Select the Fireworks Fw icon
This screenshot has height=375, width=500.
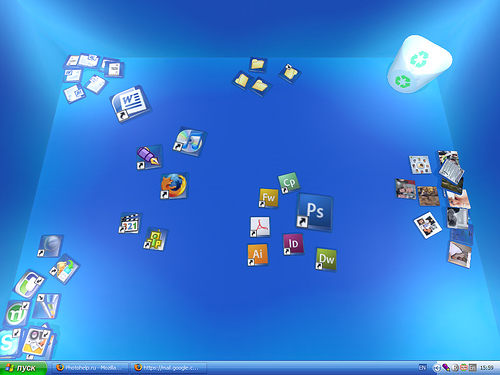(x=268, y=198)
